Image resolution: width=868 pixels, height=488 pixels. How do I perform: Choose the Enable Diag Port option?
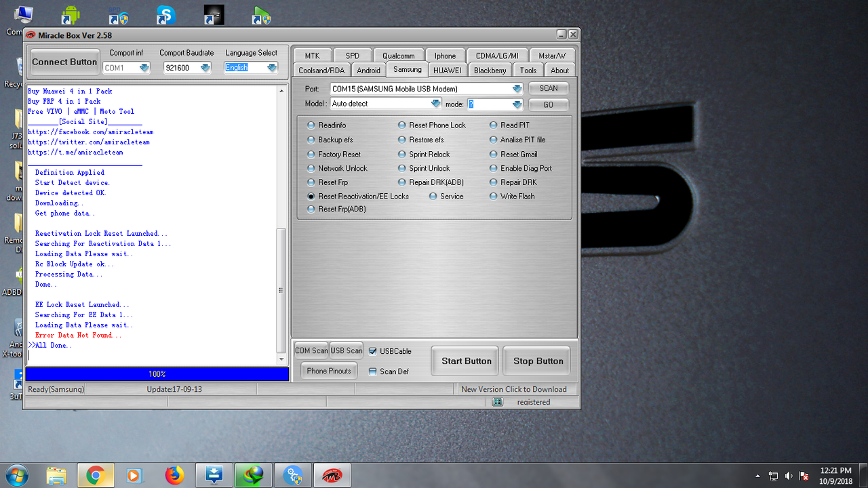pos(494,168)
